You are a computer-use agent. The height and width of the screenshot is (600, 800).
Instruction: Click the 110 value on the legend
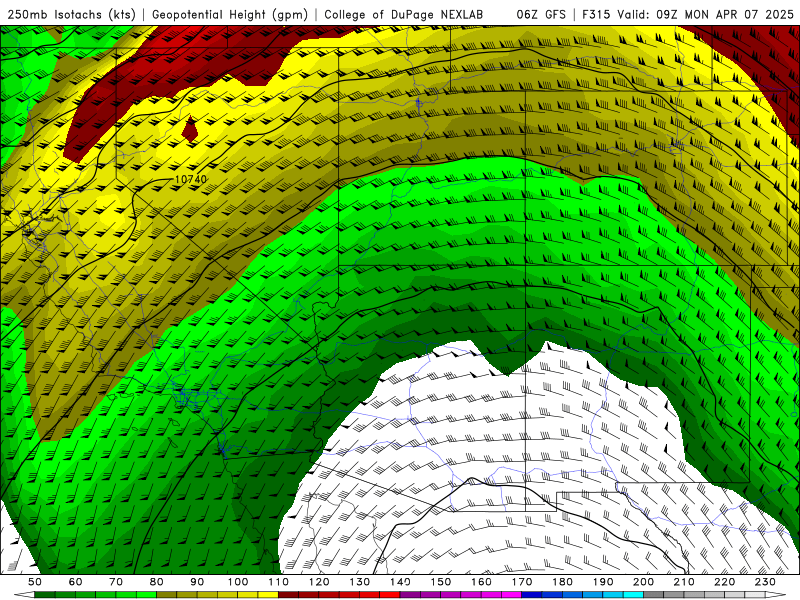pos(279,582)
